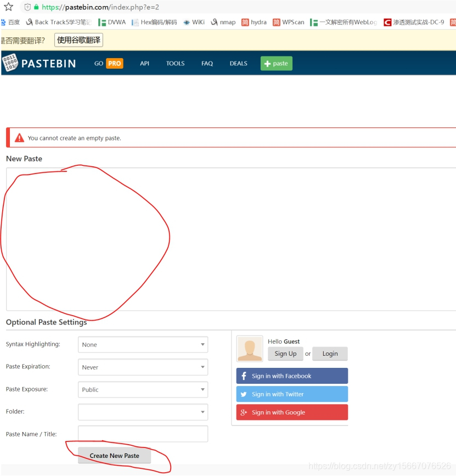The width and height of the screenshot is (456, 476).
Task: Open the Hex编码/解码 bookmark
Action: (154, 22)
